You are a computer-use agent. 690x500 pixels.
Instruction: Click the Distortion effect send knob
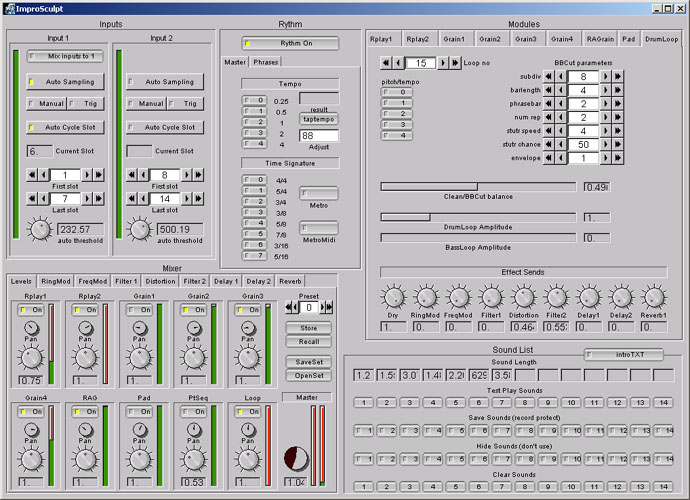[524, 297]
